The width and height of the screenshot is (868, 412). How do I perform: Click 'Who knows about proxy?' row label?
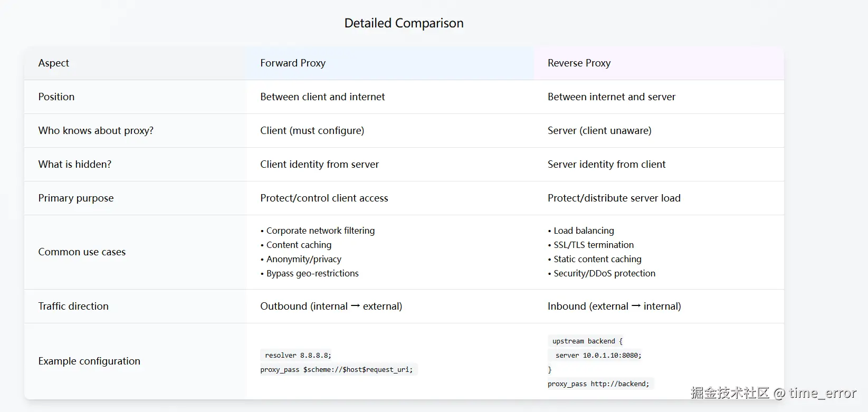coord(96,130)
